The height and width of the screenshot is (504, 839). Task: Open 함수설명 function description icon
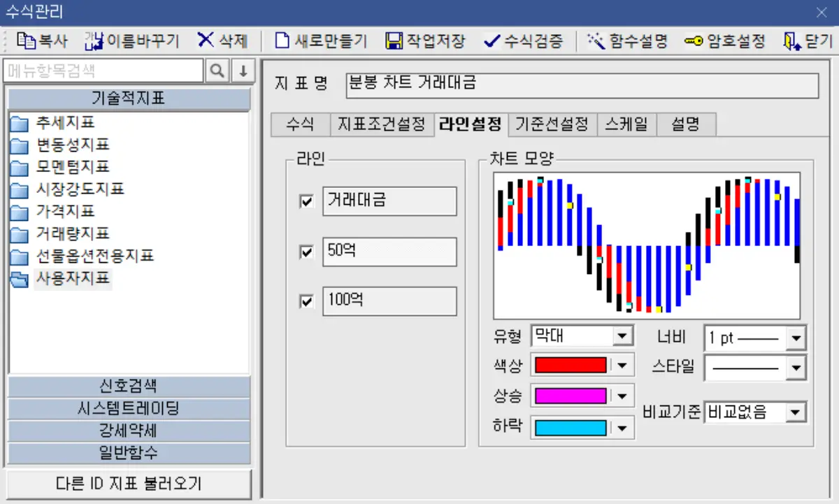[x=598, y=40]
